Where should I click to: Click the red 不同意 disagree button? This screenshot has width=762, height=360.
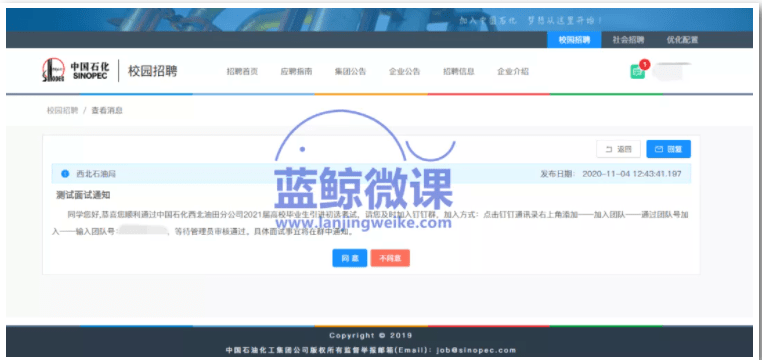coord(390,258)
